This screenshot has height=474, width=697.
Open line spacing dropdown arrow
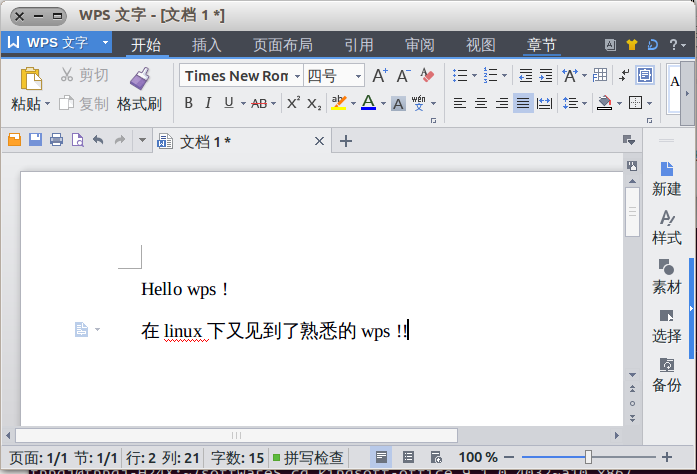click(584, 104)
